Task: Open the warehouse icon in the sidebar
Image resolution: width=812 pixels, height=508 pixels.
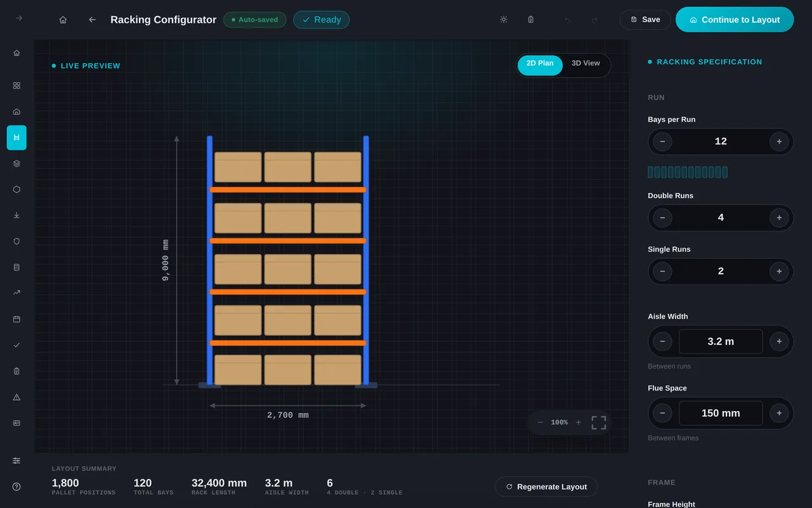Action: pyautogui.click(x=16, y=111)
